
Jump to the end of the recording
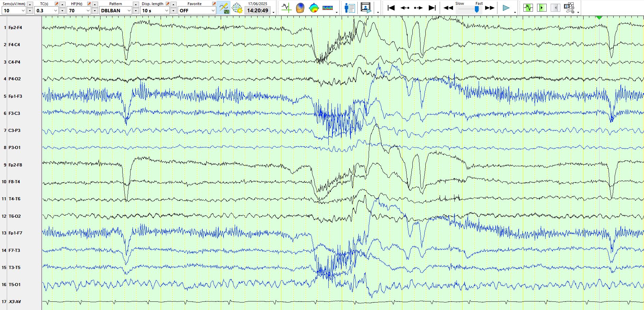click(432, 8)
